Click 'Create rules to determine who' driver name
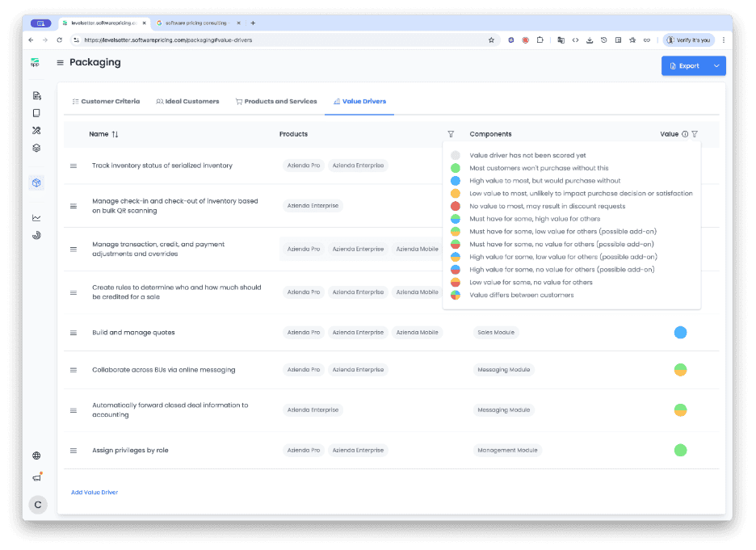756x550 pixels. tap(176, 292)
